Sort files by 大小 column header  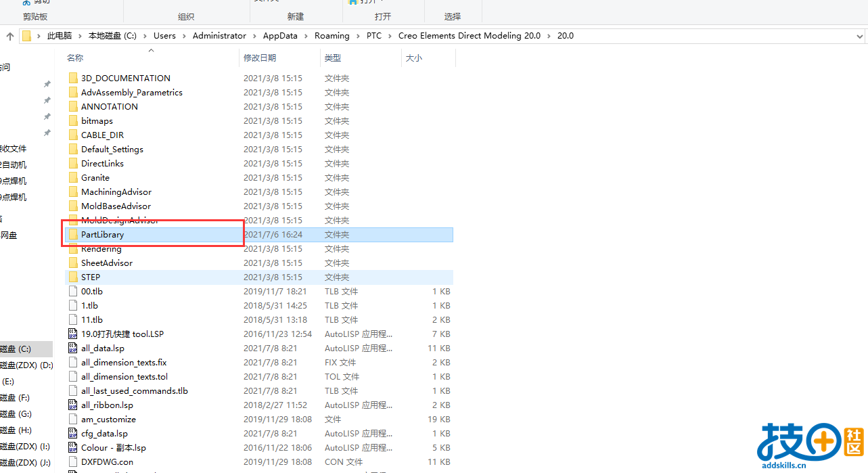(x=413, y=58)
